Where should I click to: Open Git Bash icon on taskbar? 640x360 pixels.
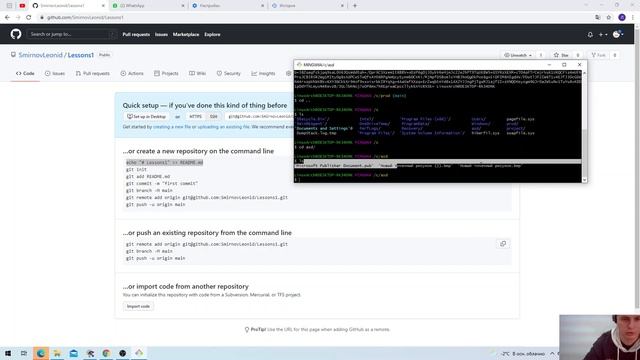coord(139,353)
